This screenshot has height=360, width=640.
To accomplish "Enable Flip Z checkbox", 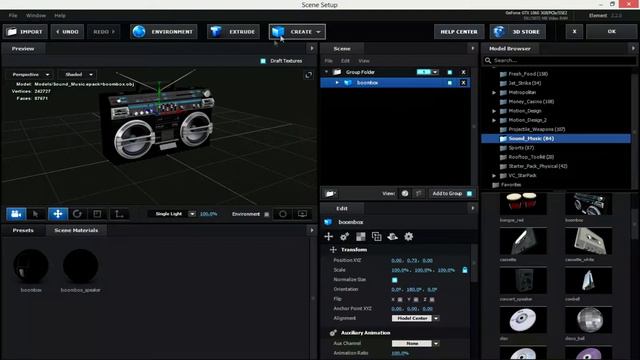I will point(432,300).
